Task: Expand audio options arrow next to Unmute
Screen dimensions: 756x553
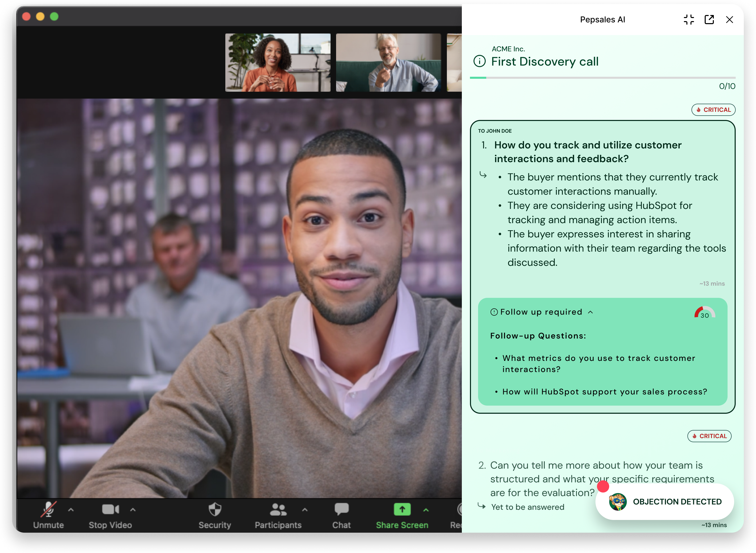Action: tap(71, 510)
